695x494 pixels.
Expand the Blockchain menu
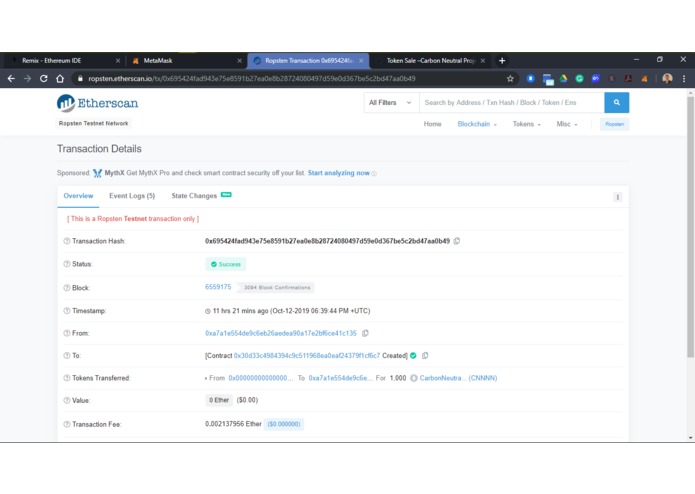point(477,124)
